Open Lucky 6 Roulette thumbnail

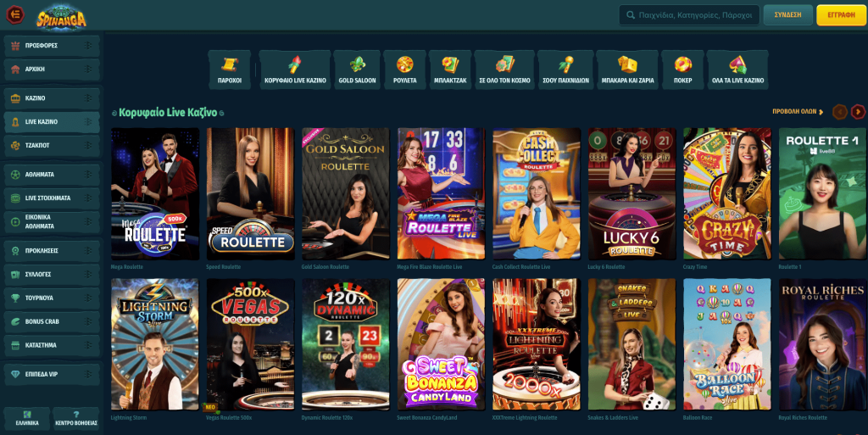(x=632, y=193)
